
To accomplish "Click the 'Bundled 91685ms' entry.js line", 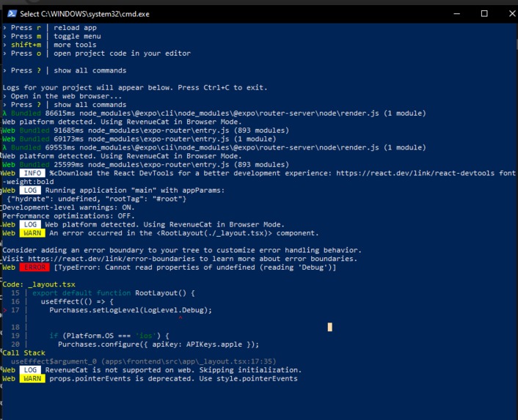I will [146, 130].
